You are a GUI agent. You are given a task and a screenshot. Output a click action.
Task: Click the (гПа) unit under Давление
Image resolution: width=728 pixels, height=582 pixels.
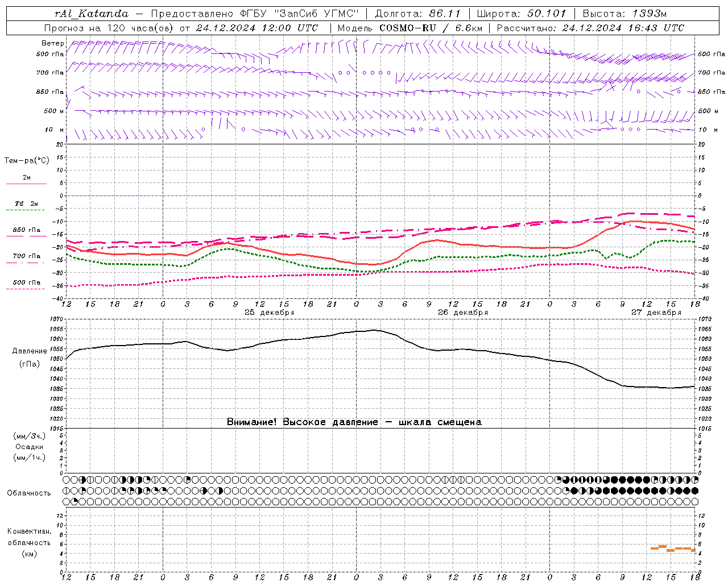click(x=30, y=364)
